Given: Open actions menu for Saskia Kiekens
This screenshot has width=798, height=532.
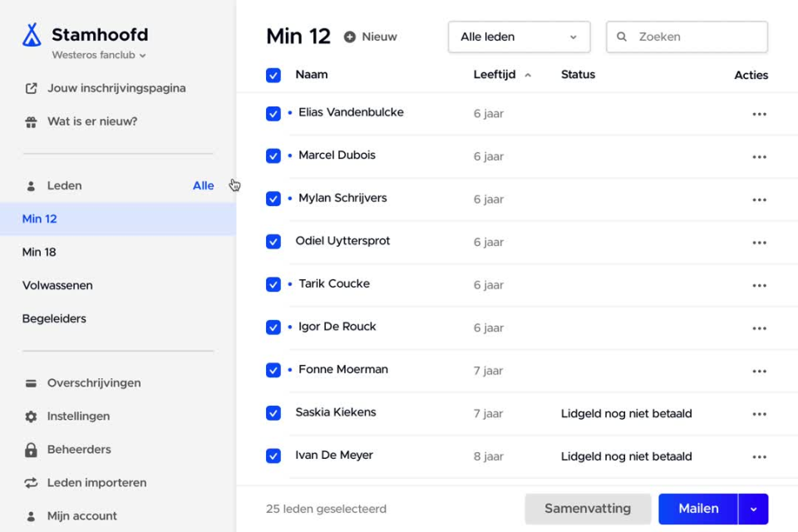Looking at the screenshot, I should click(759, 414).
